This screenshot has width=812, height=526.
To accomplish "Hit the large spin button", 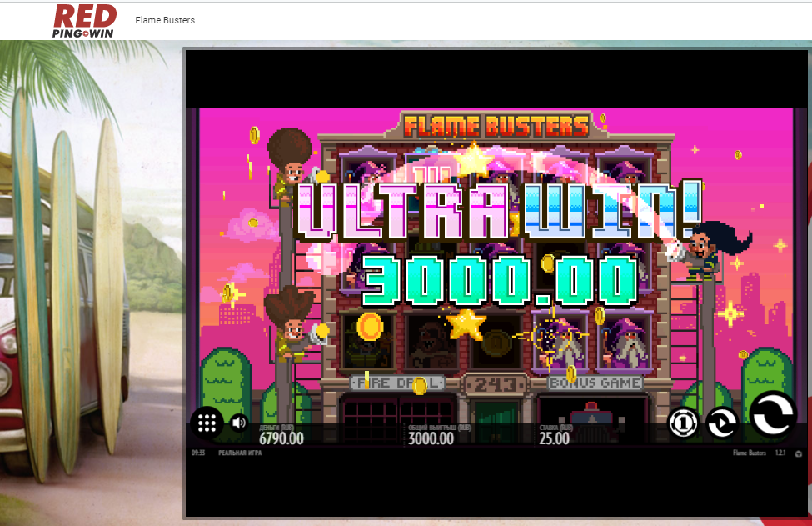I will coord(772,413).
